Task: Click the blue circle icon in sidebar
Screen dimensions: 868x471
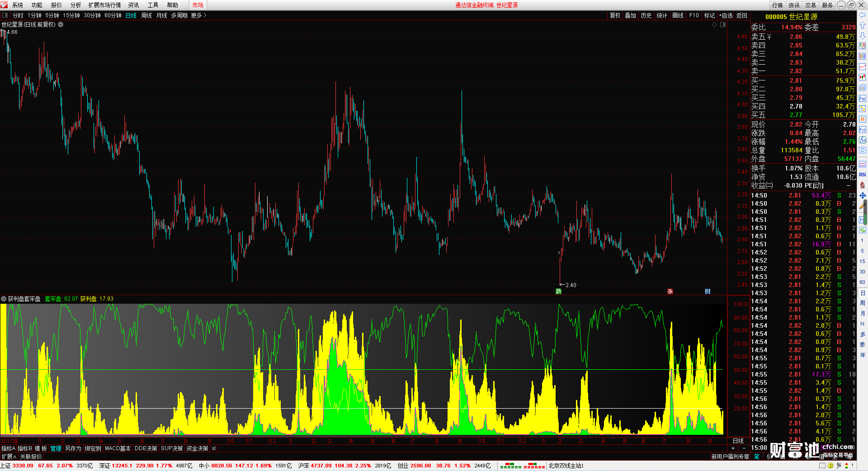Action: pyautogui.click(x=863, y=151)
